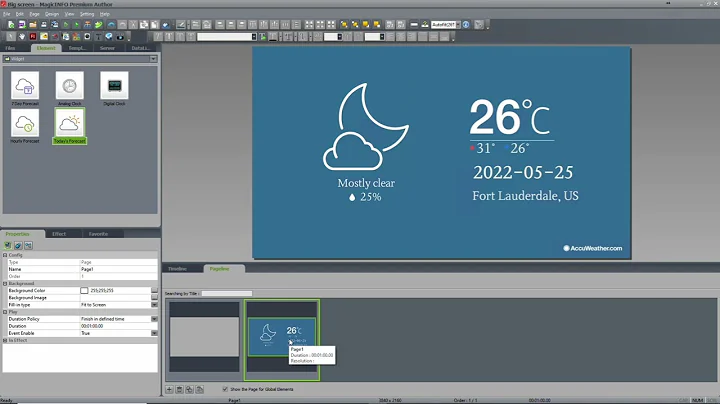The image size is (720, 404).
Task: Switch to the Files tab
Action: [x=11, y=48]
